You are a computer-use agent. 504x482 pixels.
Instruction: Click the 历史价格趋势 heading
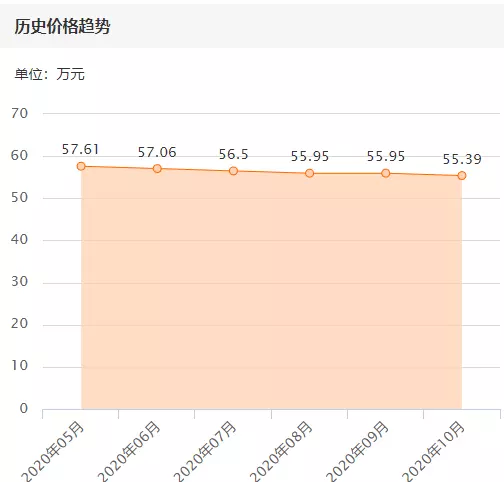(x=62, y=26)
